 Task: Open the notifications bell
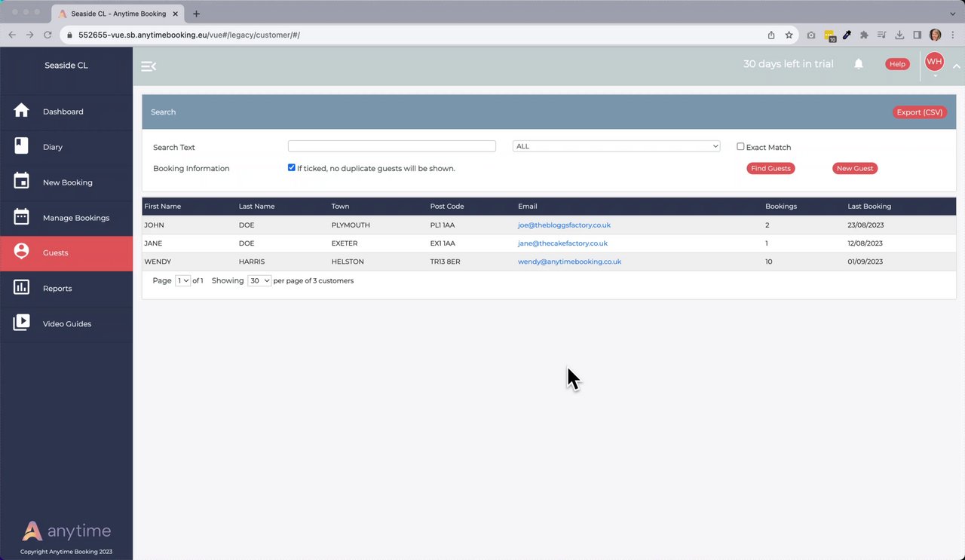859,64
